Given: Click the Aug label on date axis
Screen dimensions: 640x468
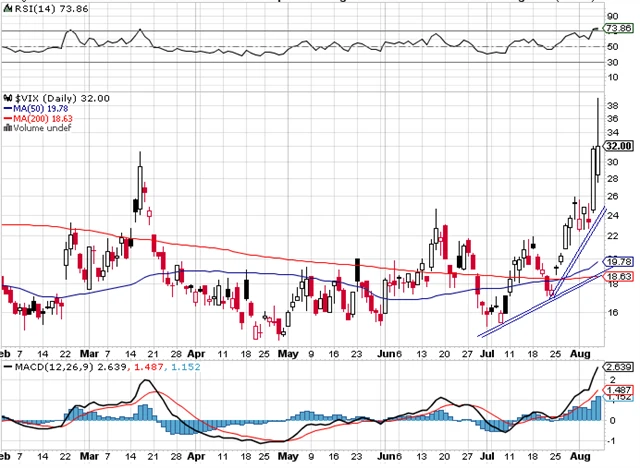Looking at the screenshot, I should tap(581, 355).
